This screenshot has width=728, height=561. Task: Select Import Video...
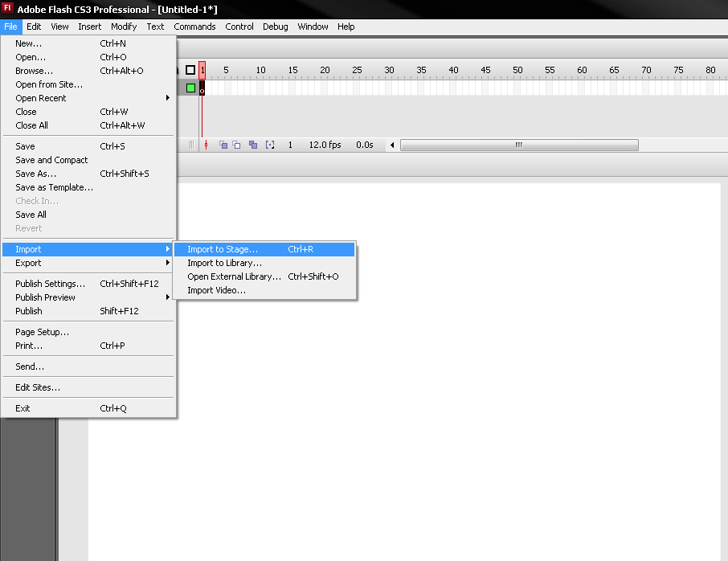pos(264,290)
